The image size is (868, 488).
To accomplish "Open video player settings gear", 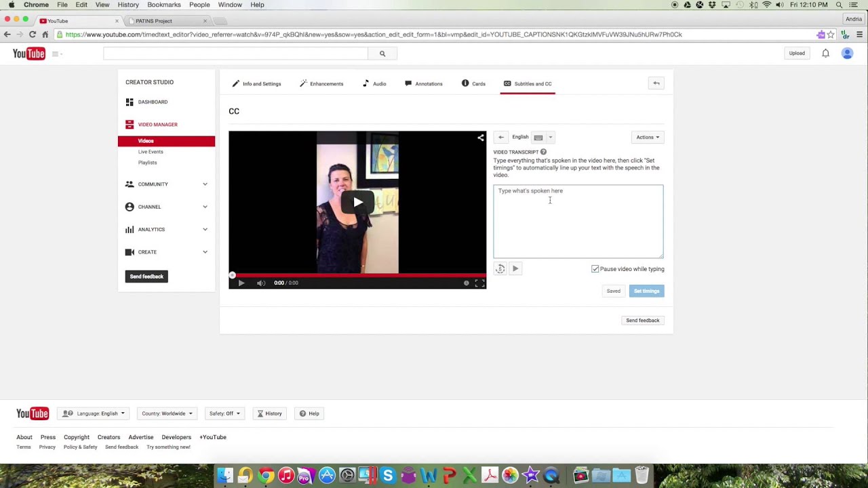I will coord(466,283).
